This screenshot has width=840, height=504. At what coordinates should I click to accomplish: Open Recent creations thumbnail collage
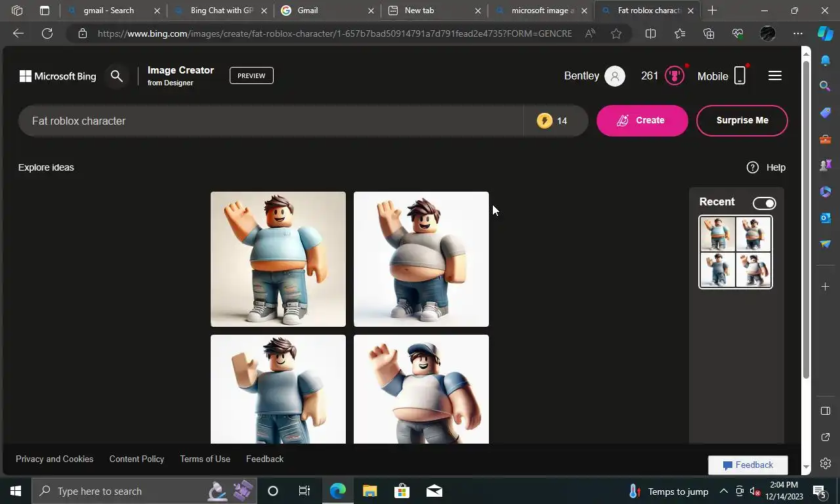pyautogui.click(x=736, y=252)
